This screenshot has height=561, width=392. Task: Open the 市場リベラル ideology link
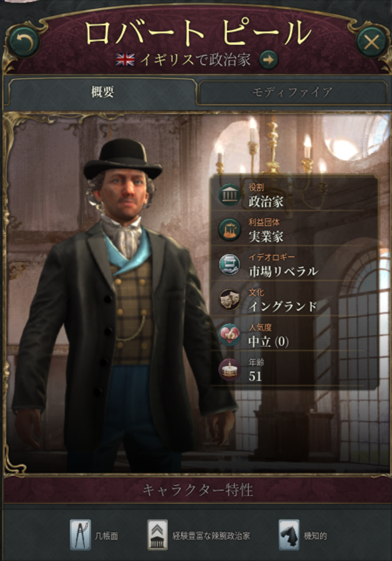[283, 272]
